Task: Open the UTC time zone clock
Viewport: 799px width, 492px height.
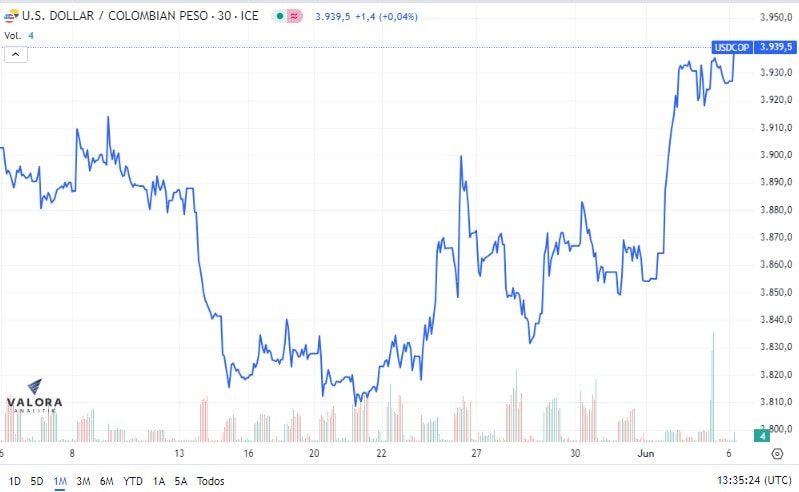Action: click(754, 480)
